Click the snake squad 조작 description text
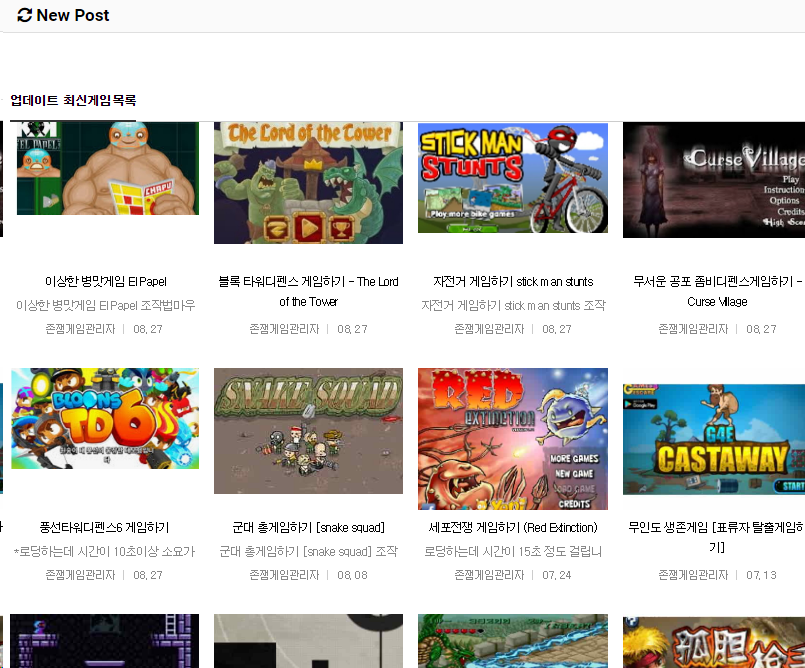This screenshot has width=805, height=668. click(308, 551)
